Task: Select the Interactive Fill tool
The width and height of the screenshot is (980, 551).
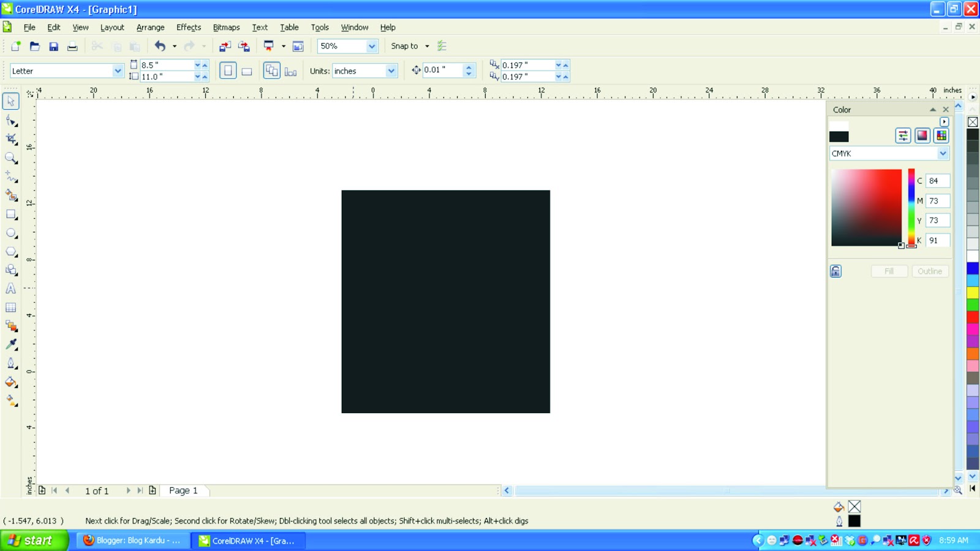Action: pyautogui.click(x=11, y=401)
